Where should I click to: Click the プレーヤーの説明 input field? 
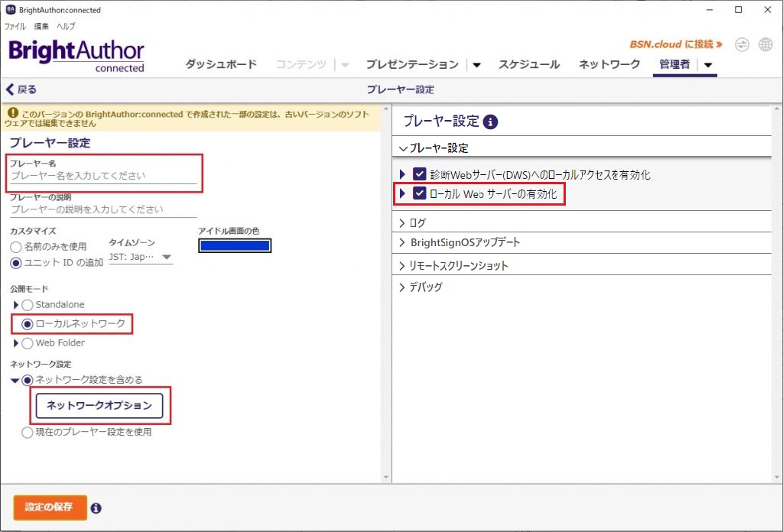coord(103,209)
